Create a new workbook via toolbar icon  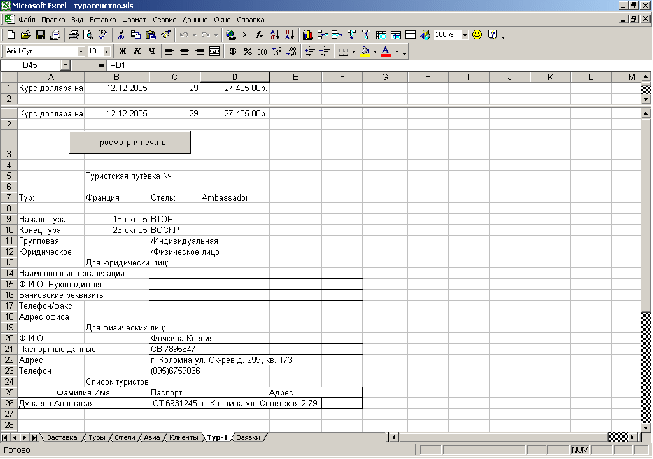click(x=11, y=35)
